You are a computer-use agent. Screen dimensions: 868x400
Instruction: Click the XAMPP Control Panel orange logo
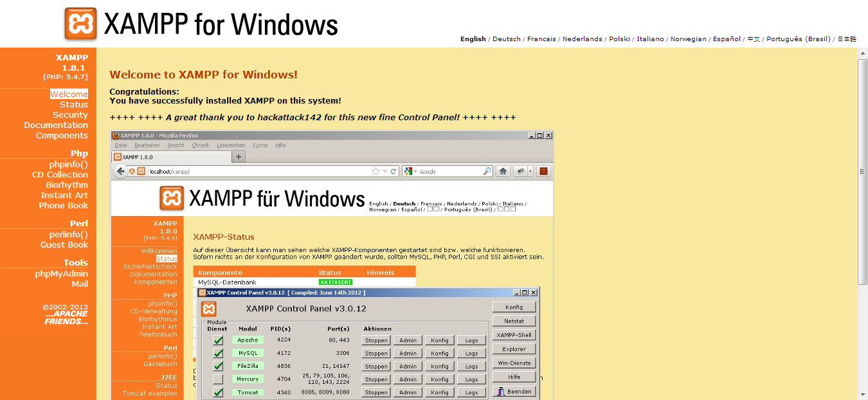[x=209, y=309]
